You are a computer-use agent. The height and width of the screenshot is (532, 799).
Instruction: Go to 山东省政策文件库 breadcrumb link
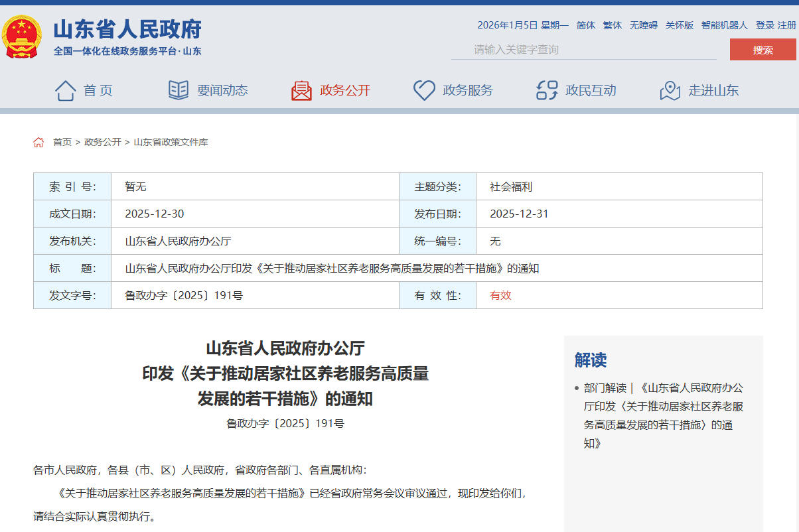pos(171,142)
